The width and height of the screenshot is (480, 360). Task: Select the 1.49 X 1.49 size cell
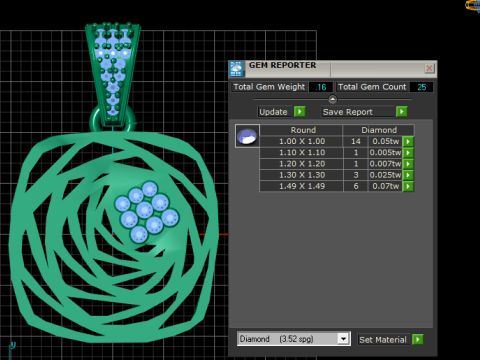point(302,186)
